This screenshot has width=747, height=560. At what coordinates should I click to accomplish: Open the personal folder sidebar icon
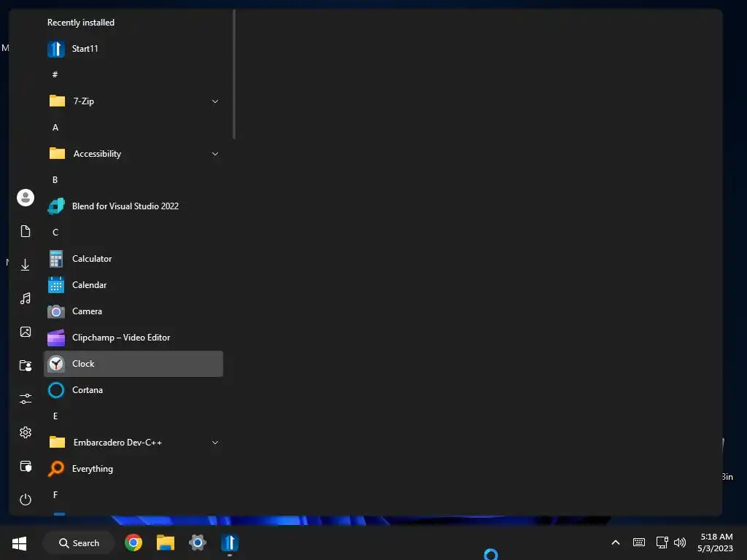point(26,365)
